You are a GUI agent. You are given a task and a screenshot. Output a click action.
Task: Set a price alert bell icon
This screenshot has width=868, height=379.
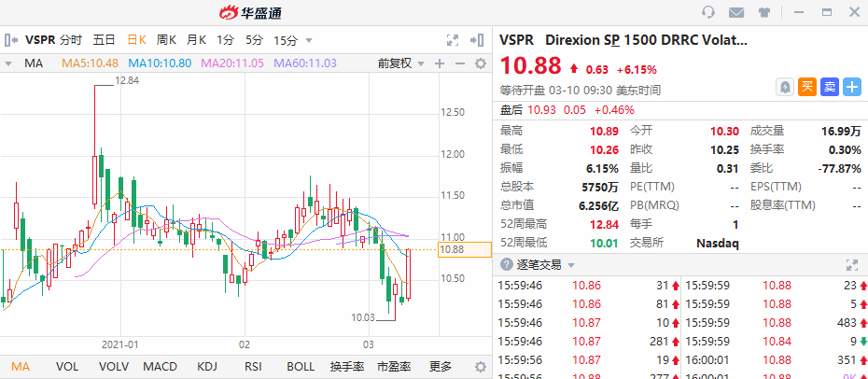tap(785, 87)
